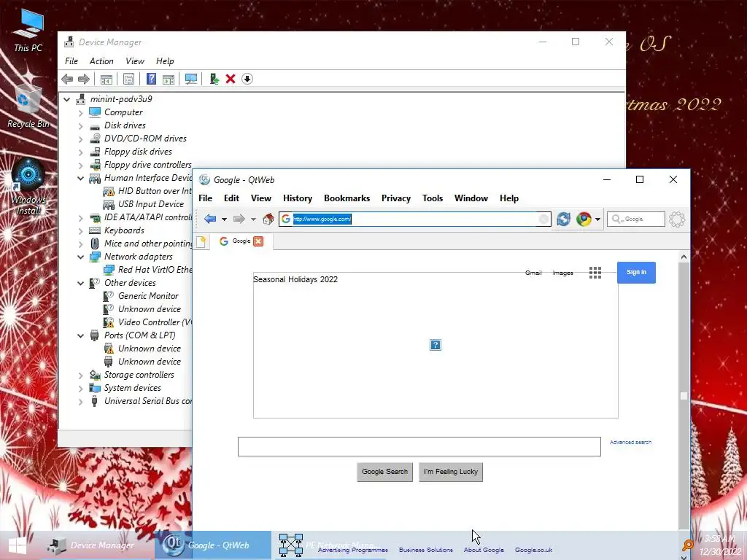Click the clear button inside QtWeb address bar
Viewport: 747px width, 560px height.
[x=543, y=219]
